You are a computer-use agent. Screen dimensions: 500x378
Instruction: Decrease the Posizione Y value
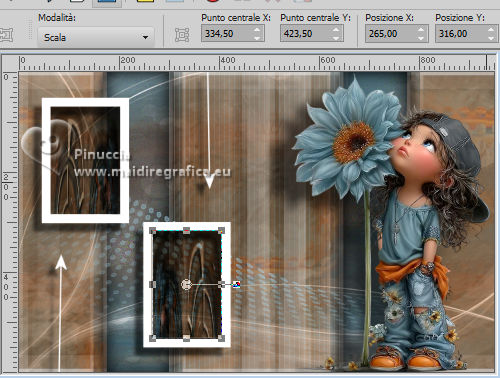(x=491, y=38)
